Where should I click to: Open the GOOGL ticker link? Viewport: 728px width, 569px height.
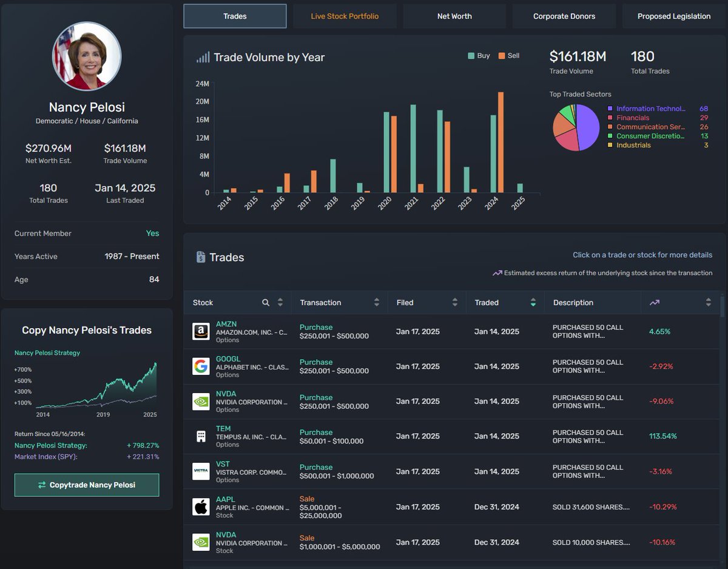coord(228,359)
